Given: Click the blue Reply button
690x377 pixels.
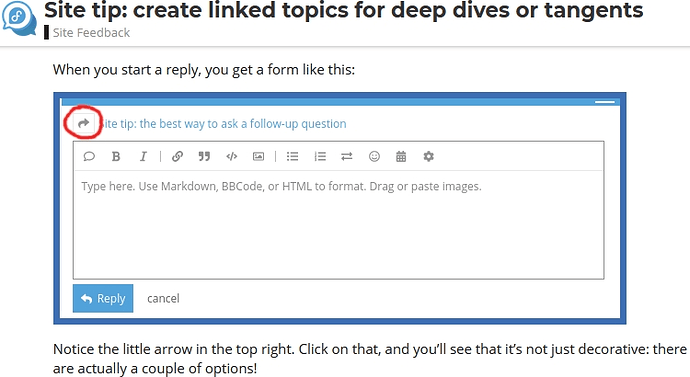Looking at the screenshot, I should 103,298.
